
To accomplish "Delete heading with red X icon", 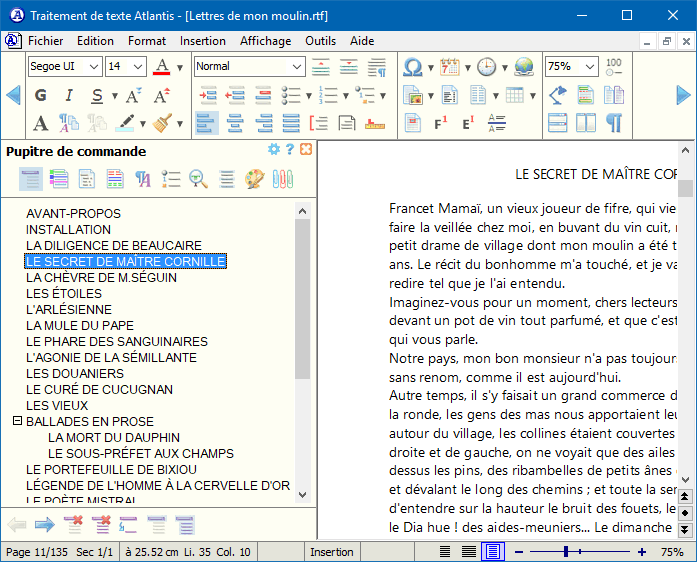I will tap(73, 525).
